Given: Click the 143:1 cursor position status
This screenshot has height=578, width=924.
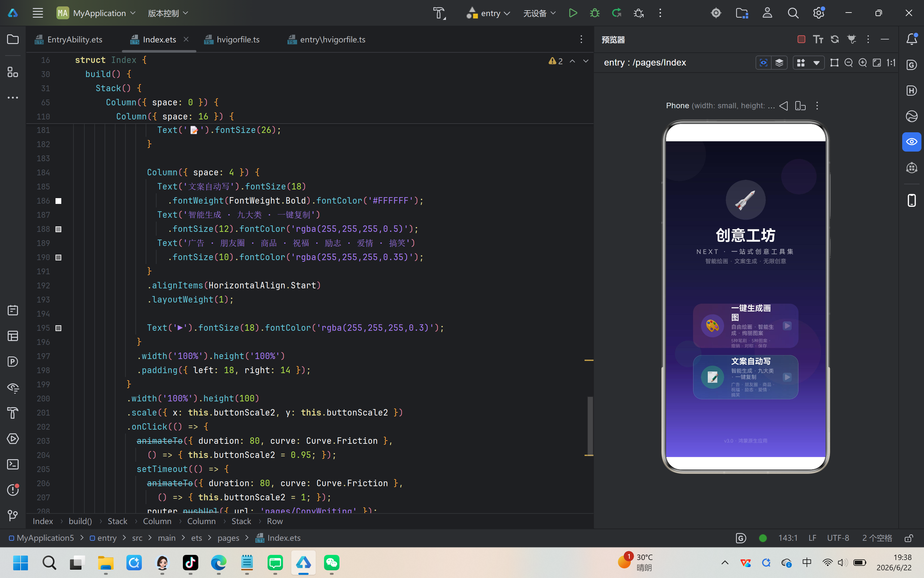Looking at the screenshot, I should coord(788,538).
